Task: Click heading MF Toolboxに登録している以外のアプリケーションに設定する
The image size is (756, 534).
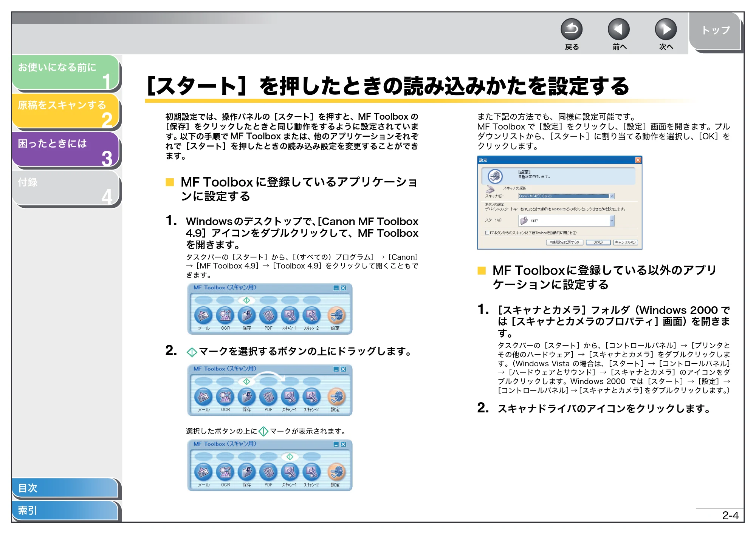Action: (605, 277)
